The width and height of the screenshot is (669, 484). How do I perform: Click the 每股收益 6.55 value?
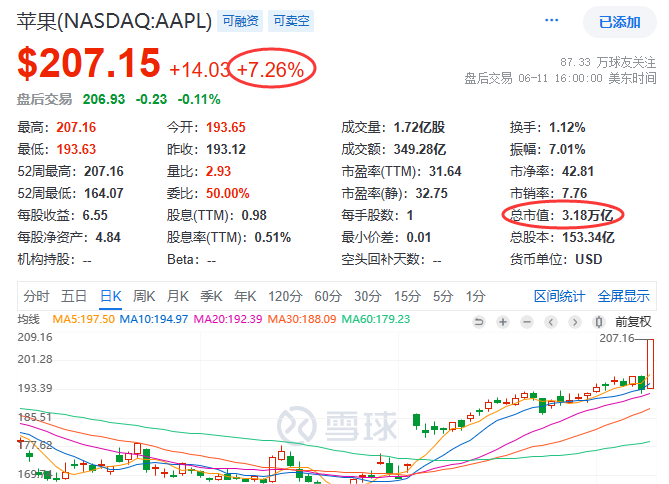pos(95,215)
